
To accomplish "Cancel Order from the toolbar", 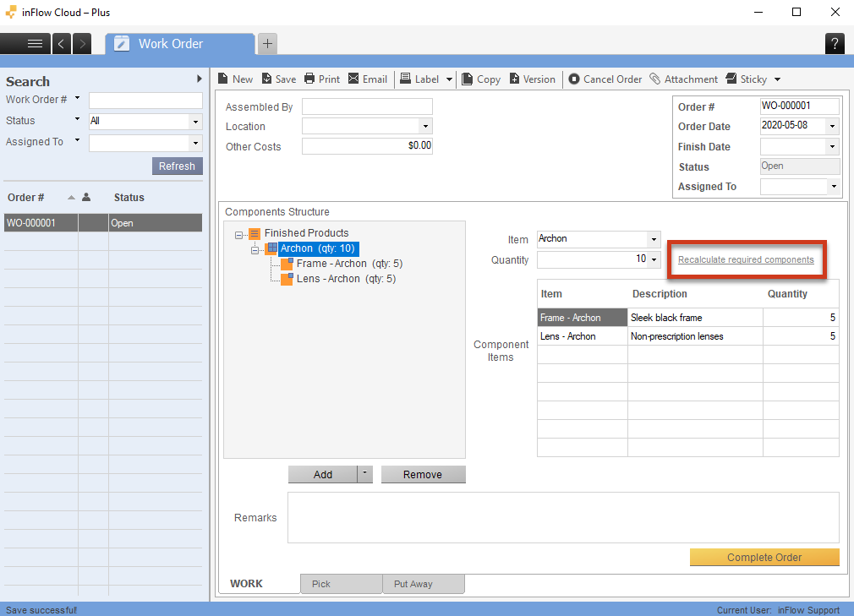I will click(605, 79).
